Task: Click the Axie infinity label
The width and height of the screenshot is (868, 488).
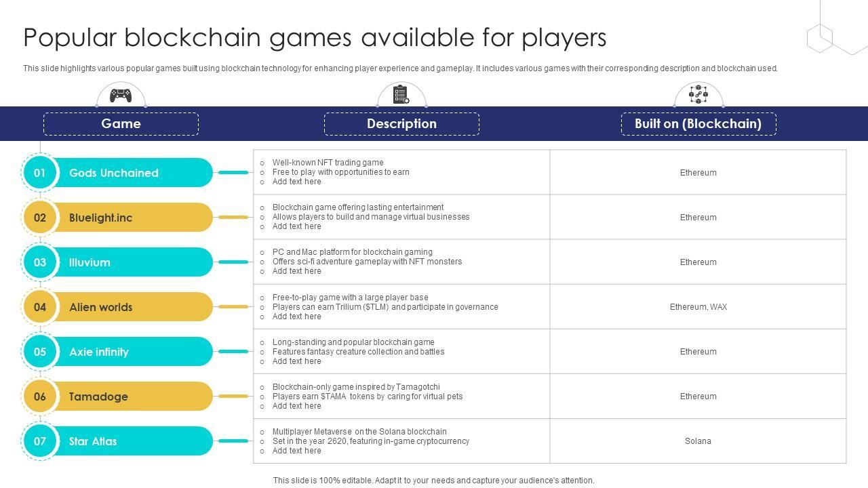Action: (x=99, y=352)
